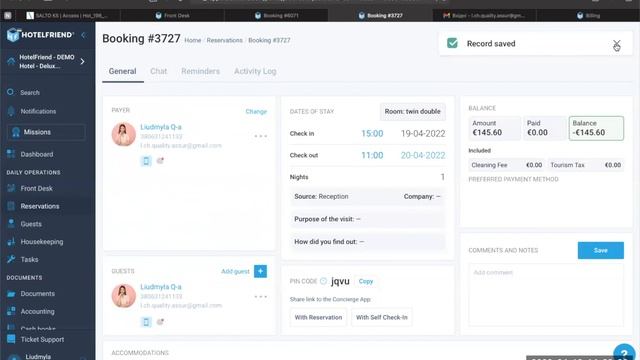This screenshot has width=640, height=360.
Task: Open Reservations in the sidebar
Action: 40,206
